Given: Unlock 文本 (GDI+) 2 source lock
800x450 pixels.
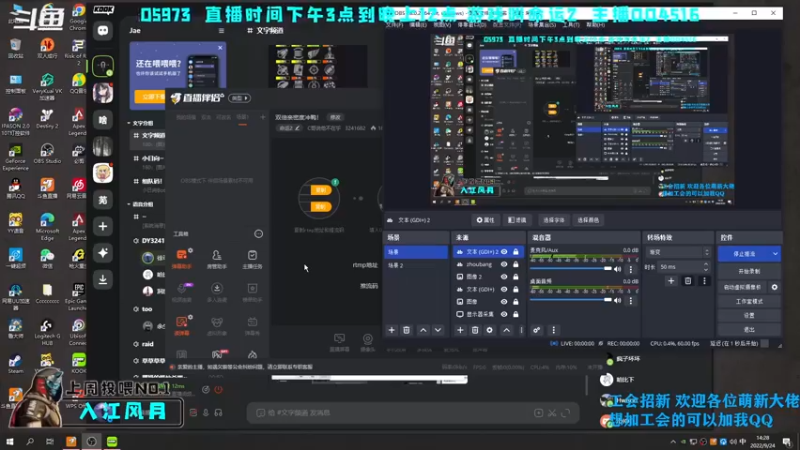Looking at the screenshot, I should (516, 252).
